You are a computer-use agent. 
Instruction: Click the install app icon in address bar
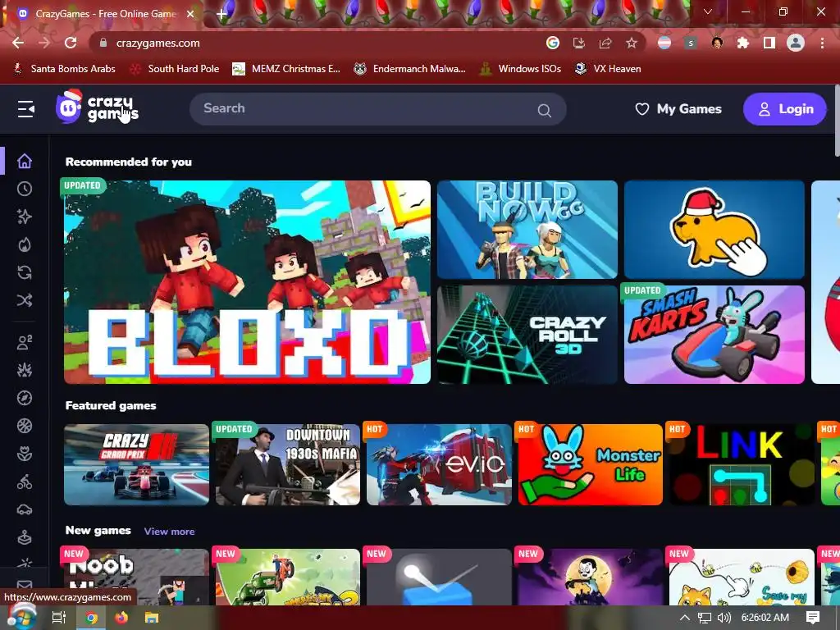(x=579, y=43)
